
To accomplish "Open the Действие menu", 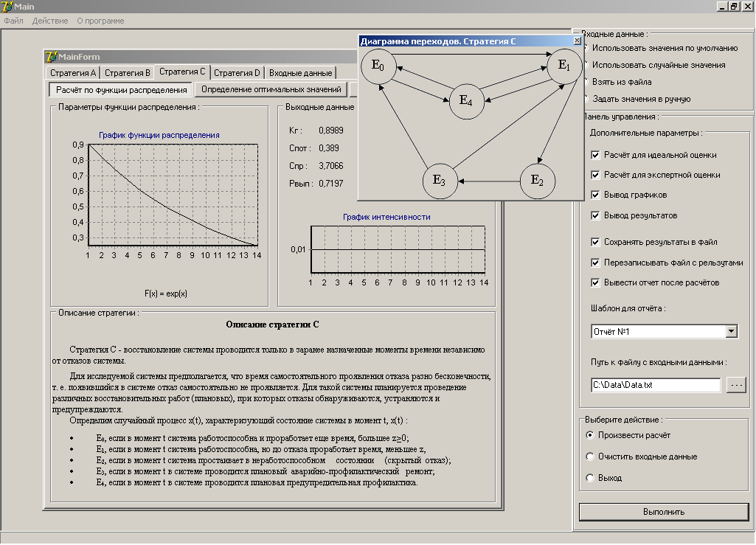I will (x=50, y=21).
